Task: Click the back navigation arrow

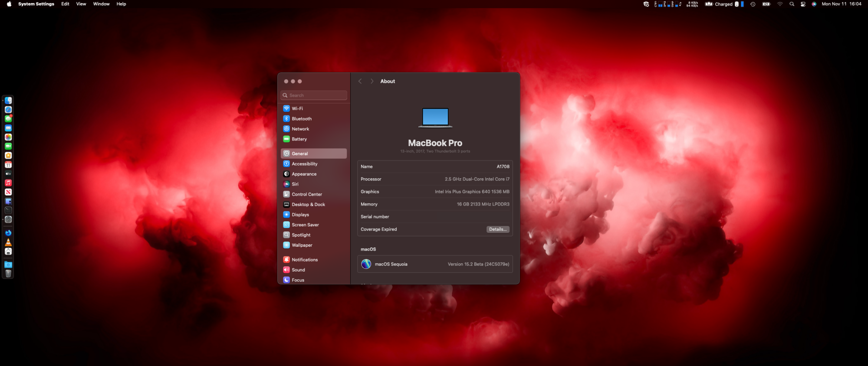Action: tap(360, 81)
